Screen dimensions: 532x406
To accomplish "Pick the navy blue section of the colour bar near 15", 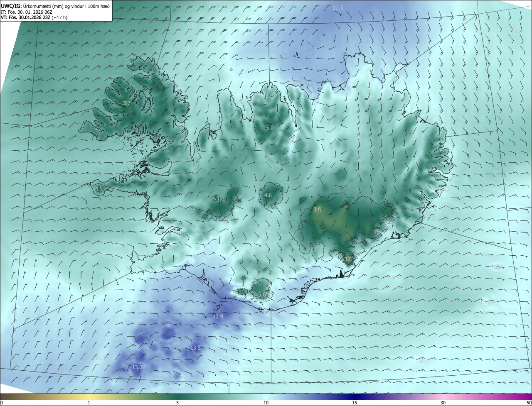I will (355, 397).
